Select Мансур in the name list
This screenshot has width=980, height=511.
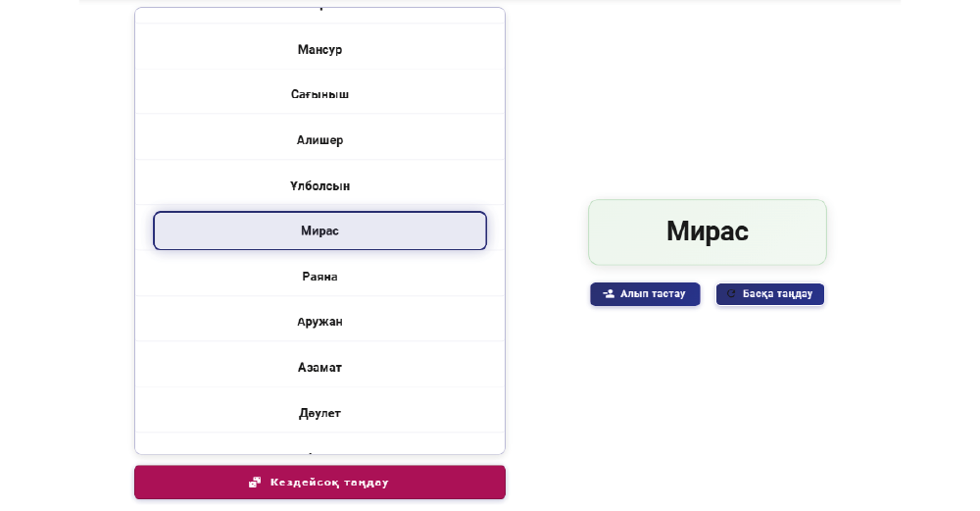[x=320, y=49]
